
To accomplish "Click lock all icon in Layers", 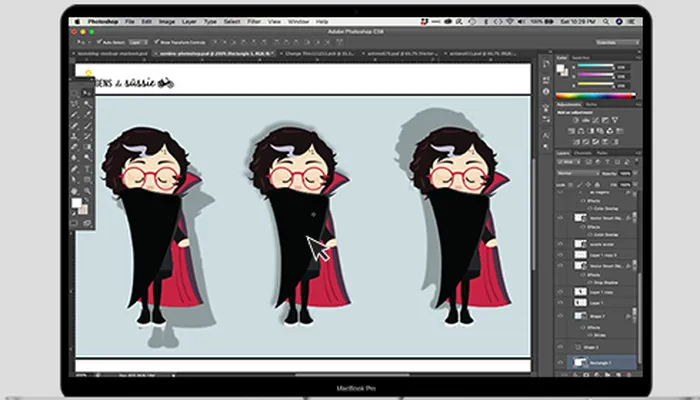I will [x=597, y=184].
